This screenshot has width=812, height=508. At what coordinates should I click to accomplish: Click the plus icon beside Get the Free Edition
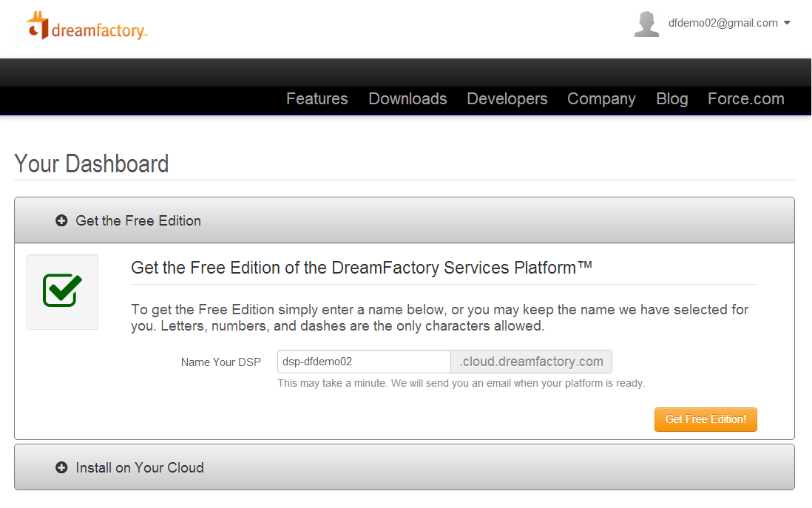point(61,220)
